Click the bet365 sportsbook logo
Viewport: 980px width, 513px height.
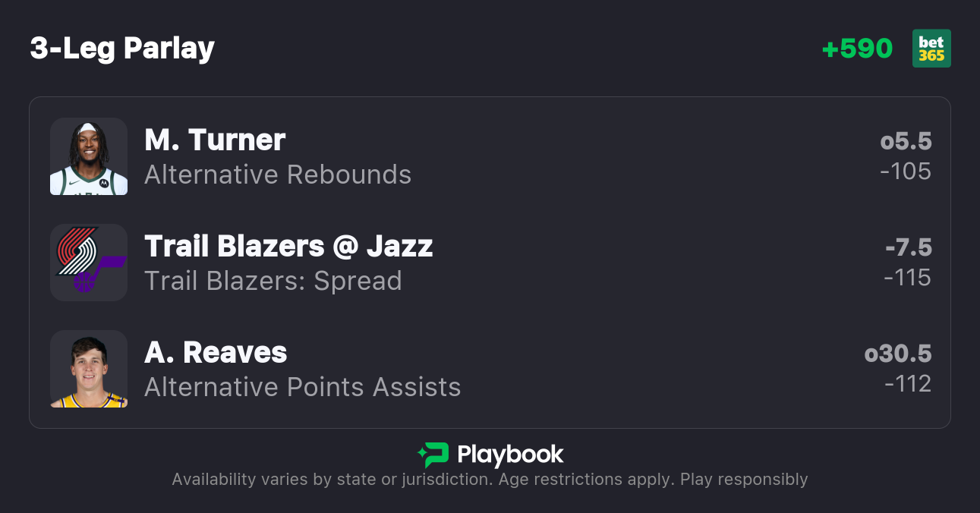click(x=931, y=49)
